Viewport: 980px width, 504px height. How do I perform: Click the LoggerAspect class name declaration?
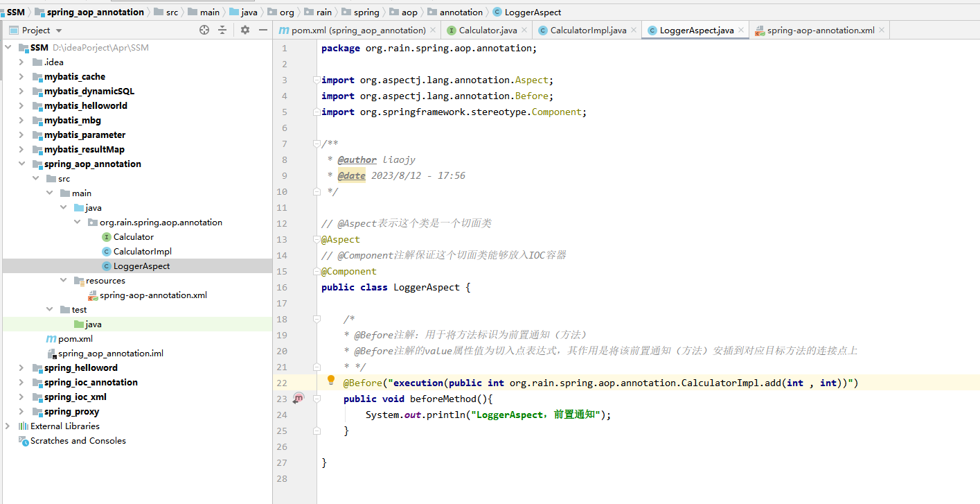[x=426, y=287]
